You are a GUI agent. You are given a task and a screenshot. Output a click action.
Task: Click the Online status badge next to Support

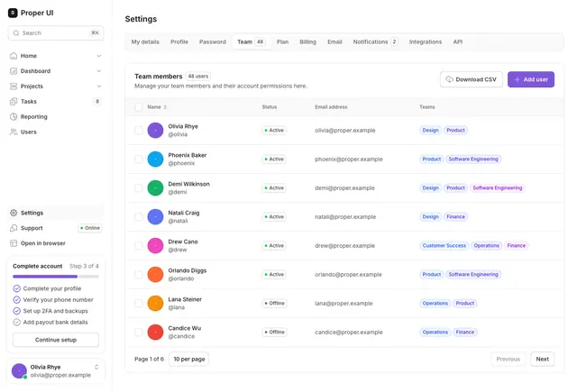pos(90,228)
